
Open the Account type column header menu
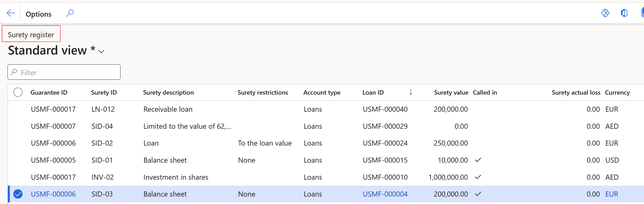pyautogui.click(x=321, y=93)
